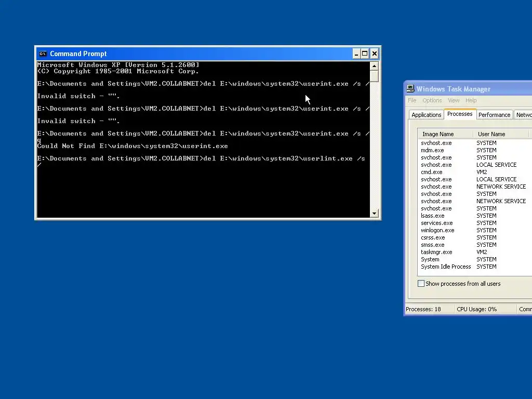Select the services.exe process row
This screenshot has height=399, width=532.
coord(475,223)
